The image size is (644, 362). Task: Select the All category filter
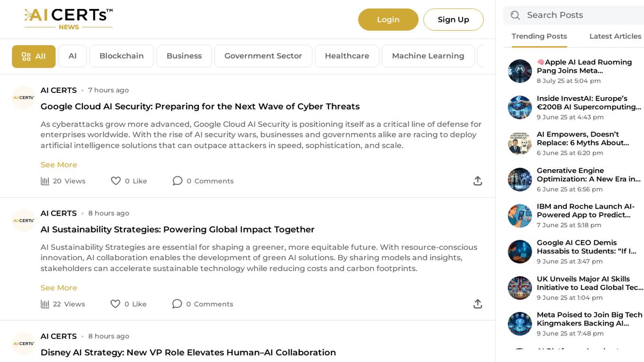point(34,56)
